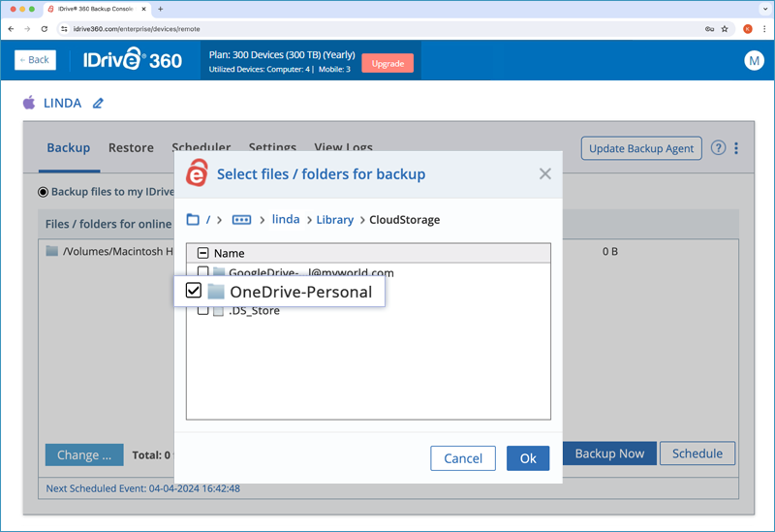
Task: Open new browser tab with plus
Action: 161,9
